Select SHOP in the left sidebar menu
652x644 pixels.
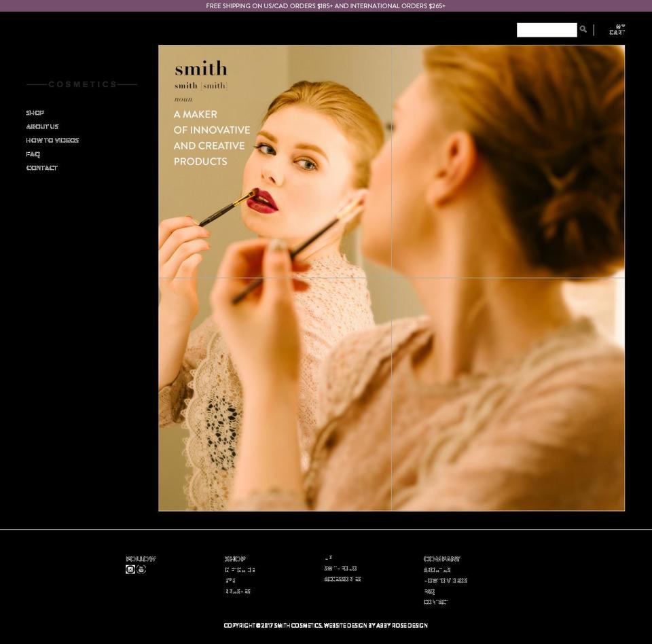35,113
